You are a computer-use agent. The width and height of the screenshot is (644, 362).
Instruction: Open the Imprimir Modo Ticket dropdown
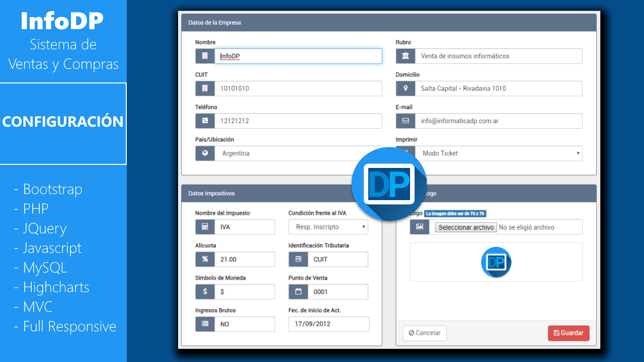[498, 153]
